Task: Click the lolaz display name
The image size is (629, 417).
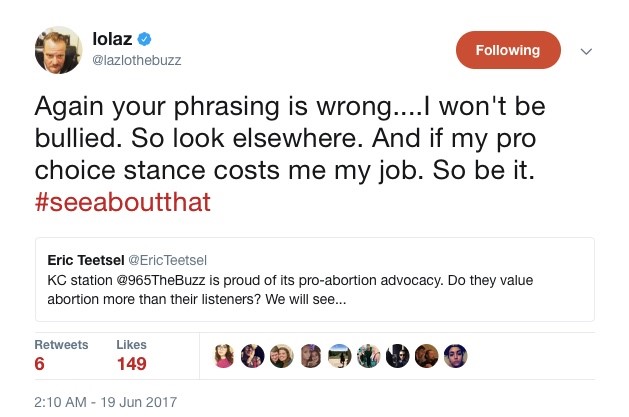Action: point(112,40)
